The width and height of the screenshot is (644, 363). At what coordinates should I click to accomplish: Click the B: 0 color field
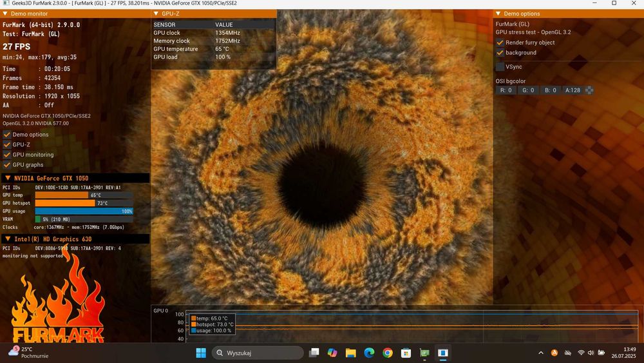(551, 90)
